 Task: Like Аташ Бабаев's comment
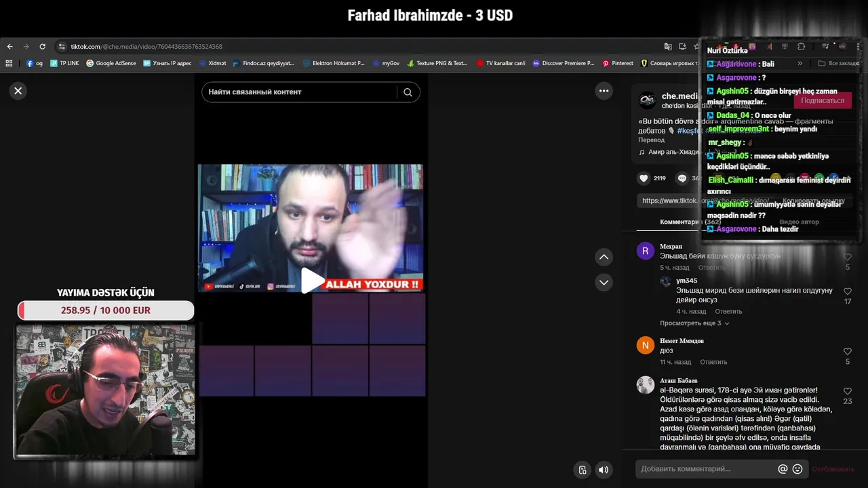848,391
